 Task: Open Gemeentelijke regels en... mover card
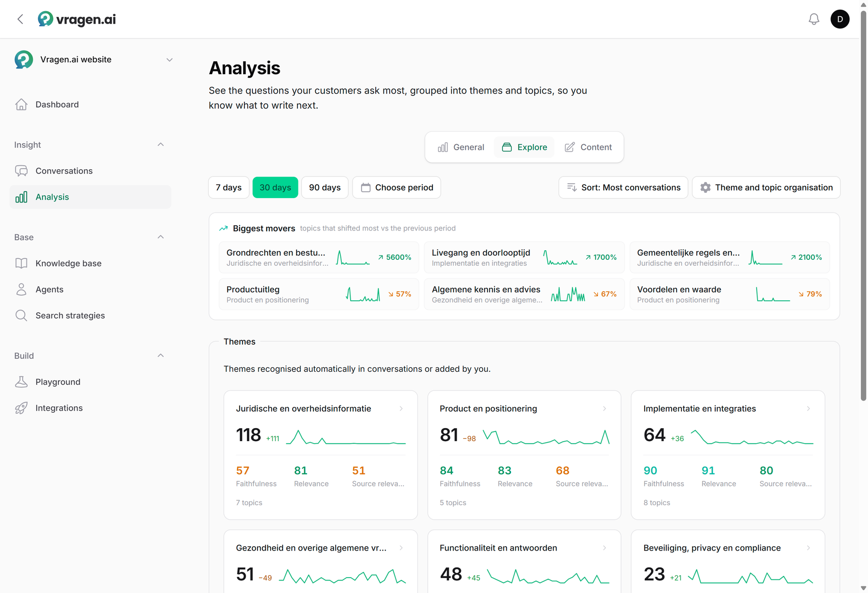[730, 257]
